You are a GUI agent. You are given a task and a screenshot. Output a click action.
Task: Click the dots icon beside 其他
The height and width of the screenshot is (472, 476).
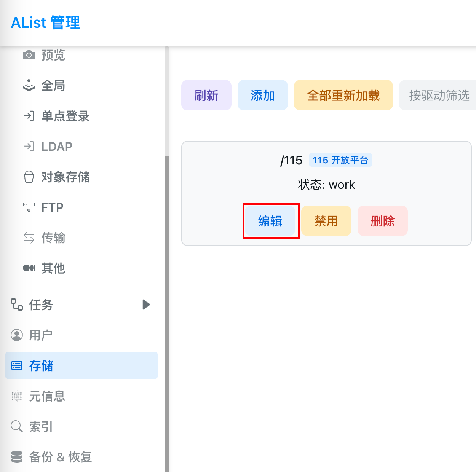click(29, 268)
